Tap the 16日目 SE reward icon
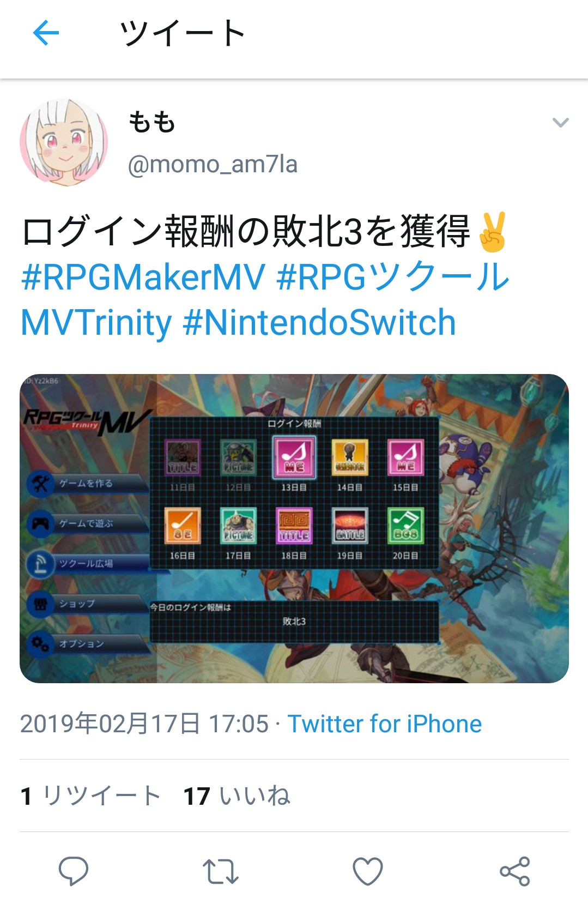 [x=183, y=526]
